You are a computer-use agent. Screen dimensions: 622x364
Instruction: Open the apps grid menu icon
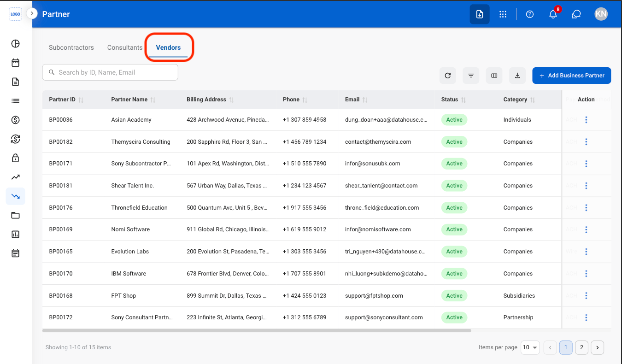(503, 14)
